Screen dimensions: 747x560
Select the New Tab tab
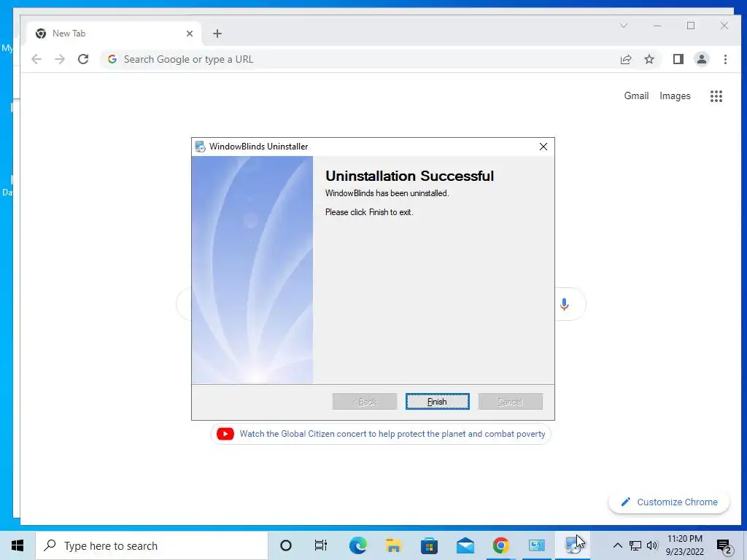pyautogui.click(x=113, y=34)
